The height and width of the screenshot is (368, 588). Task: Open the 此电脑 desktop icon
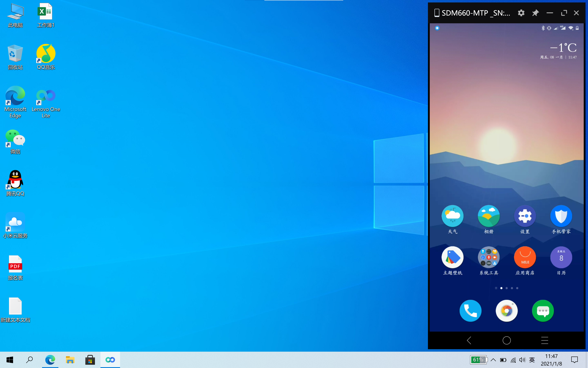15,15
